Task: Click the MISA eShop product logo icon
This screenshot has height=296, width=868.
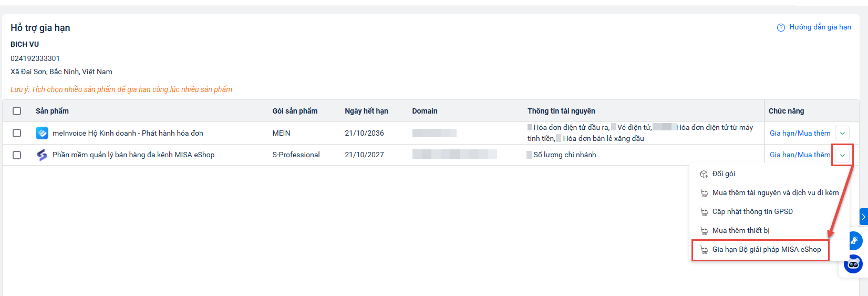Action: (x=42, y=155)
